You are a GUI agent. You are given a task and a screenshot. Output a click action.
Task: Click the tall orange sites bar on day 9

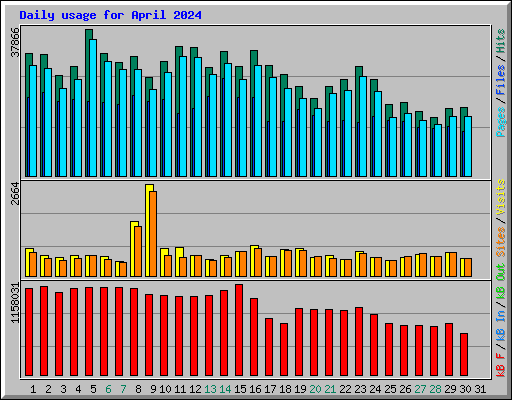(153, 234)
